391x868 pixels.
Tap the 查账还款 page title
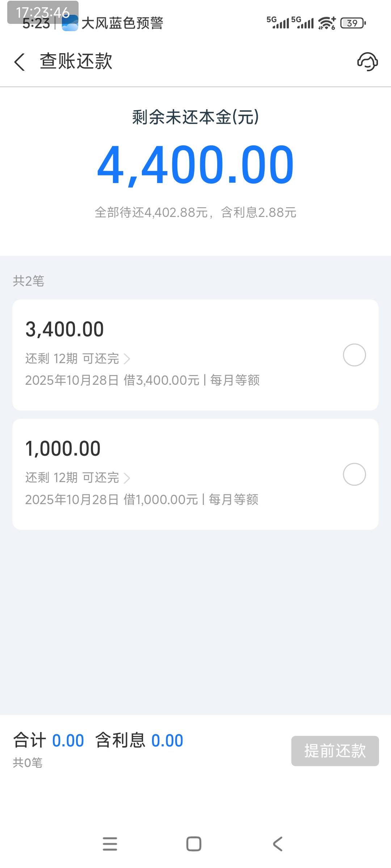point(76,61)
